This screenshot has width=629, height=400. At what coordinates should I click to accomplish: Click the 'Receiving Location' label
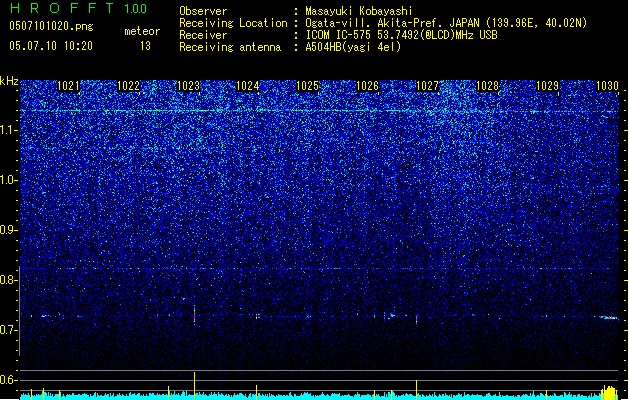coord(233,23)
